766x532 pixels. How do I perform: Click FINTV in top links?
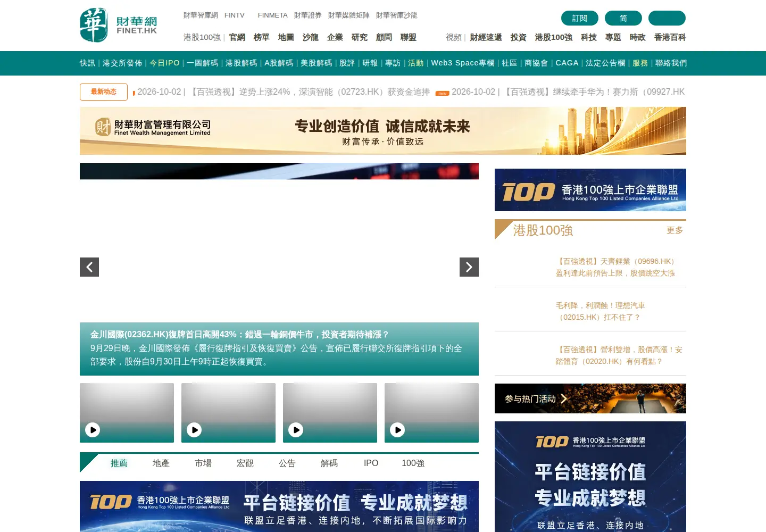(235, 15)
